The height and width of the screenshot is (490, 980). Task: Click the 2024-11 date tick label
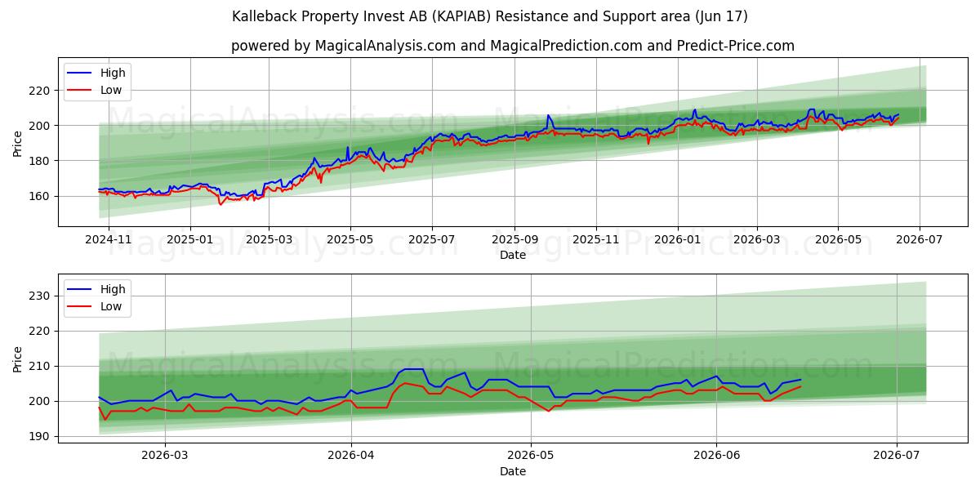pos(109,240)
